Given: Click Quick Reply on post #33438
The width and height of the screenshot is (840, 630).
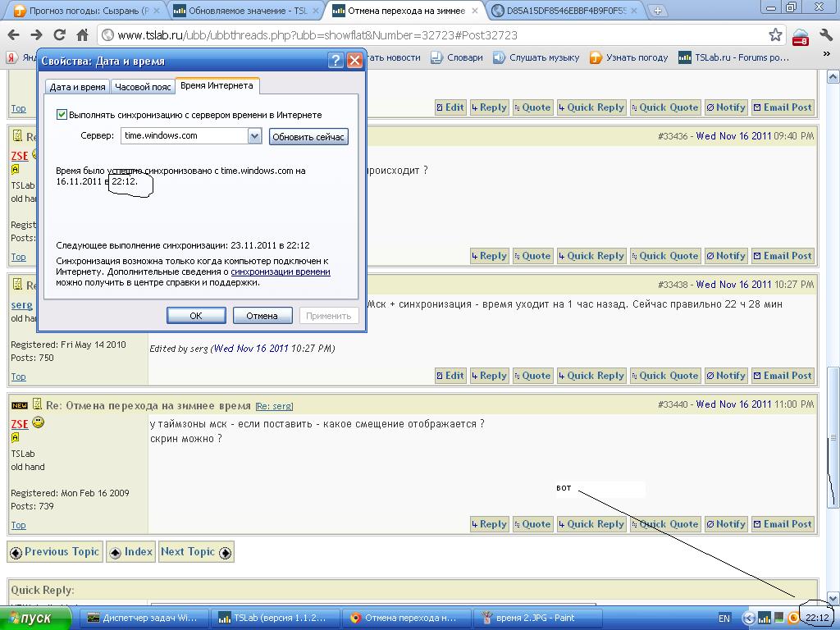Looking at the screenshot, I should click(x=591, y=376).
